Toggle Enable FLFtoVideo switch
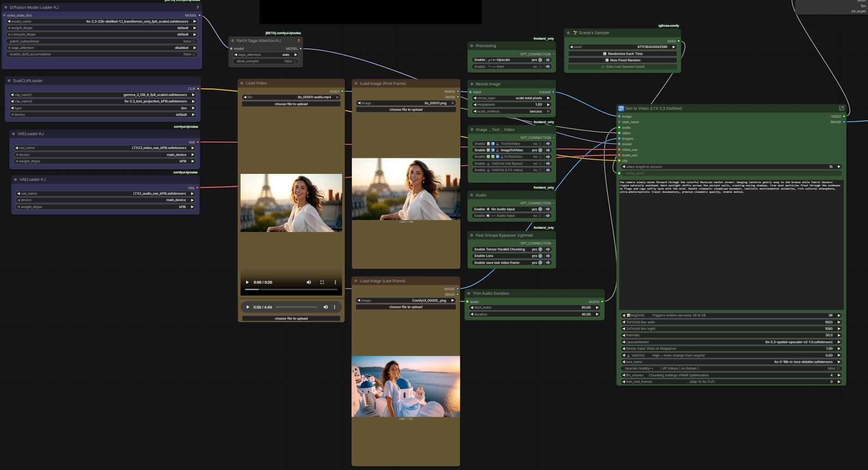Viewport: 868px width, 470px height. tap(540, 157)
